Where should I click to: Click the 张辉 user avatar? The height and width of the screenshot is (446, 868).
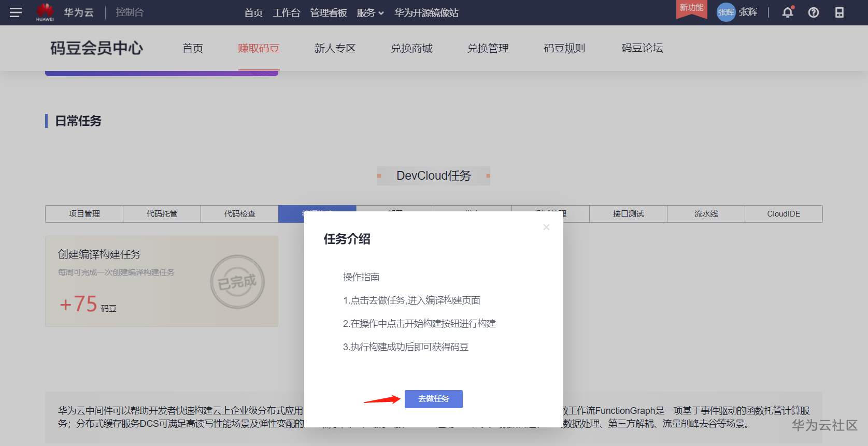[725, 12]
